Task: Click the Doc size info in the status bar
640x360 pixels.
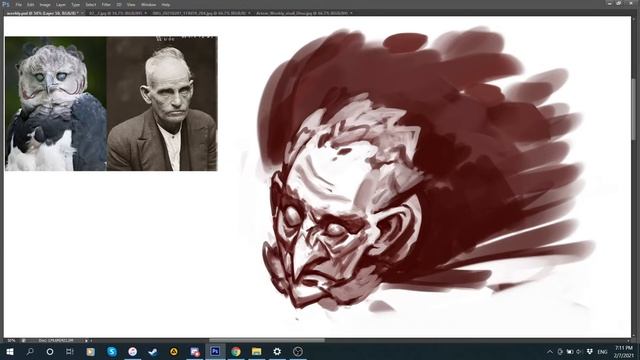Action: coord(56,340)
